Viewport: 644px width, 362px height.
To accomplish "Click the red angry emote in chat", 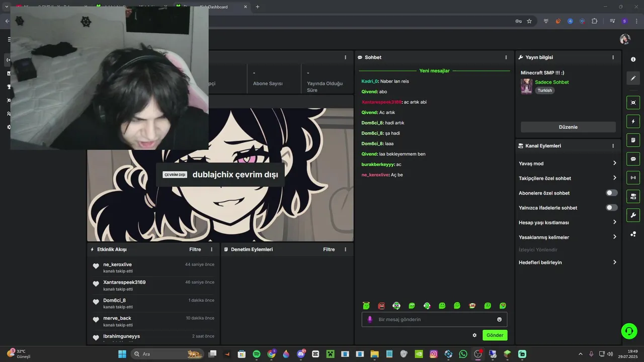I will tap(381, 306).
